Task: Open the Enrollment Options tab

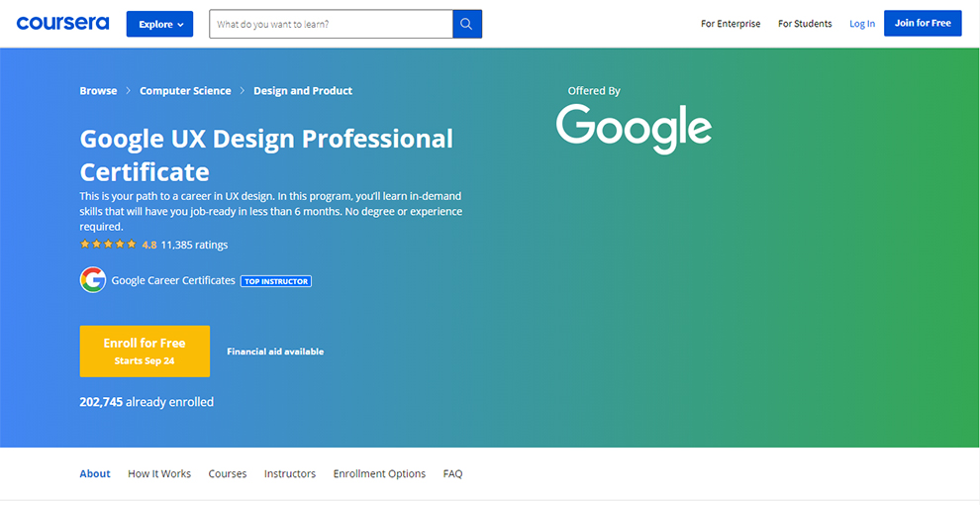Action: [379, 473]
